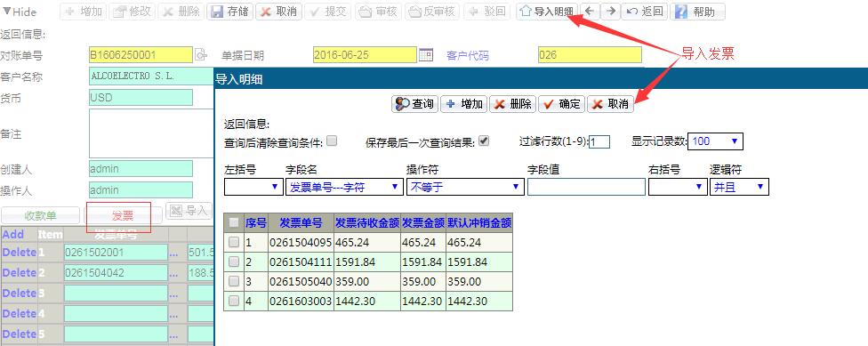Open calendar picker next to 单据日期
The height and width of the screenshot is (346, 868).
(425, 54)
